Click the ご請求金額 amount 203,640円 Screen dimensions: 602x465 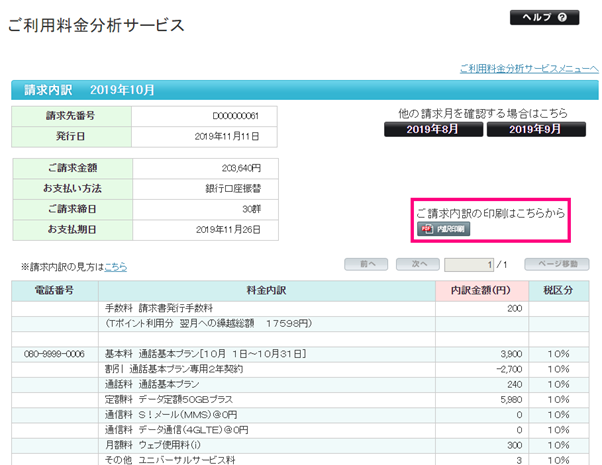coord(240,168)
